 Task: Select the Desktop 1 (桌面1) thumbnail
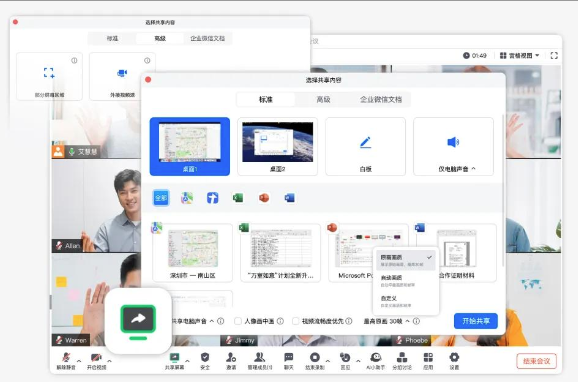(189, 146)
